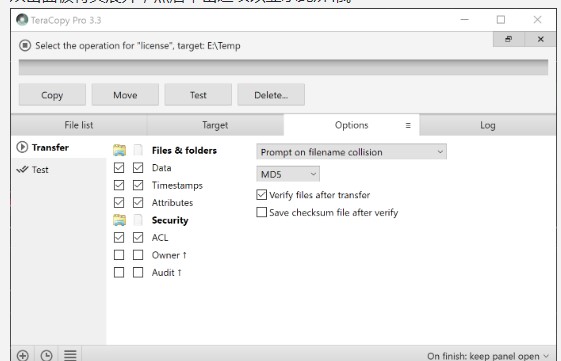Click the Audit label text

coord(166,273)
